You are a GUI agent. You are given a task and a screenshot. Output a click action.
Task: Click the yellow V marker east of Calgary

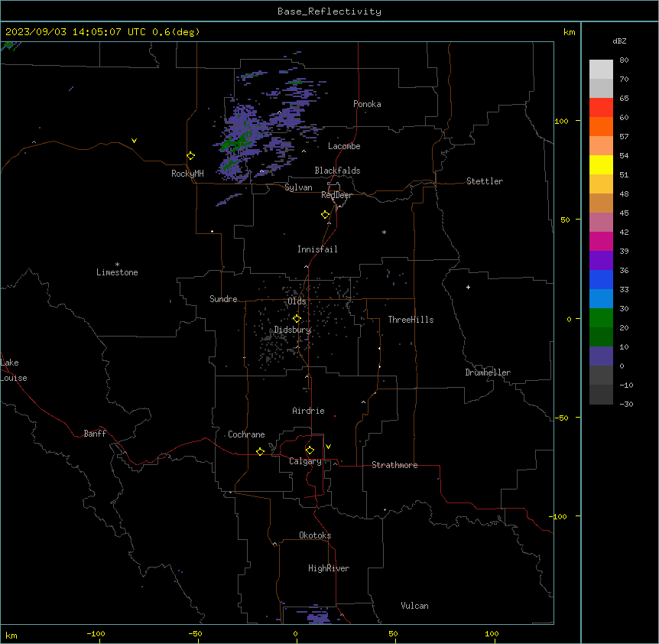coord(328,447)
